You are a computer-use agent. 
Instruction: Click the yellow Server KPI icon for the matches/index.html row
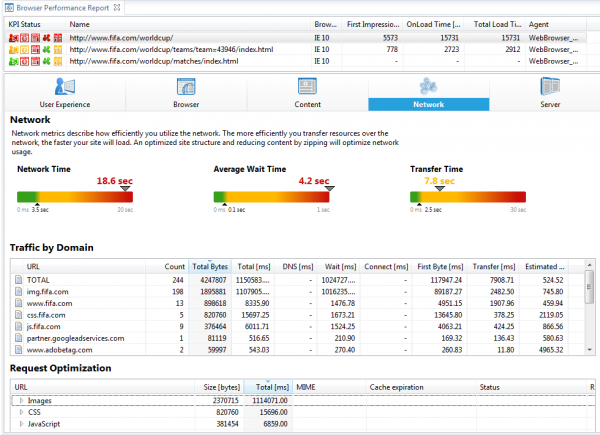[58, 61]
